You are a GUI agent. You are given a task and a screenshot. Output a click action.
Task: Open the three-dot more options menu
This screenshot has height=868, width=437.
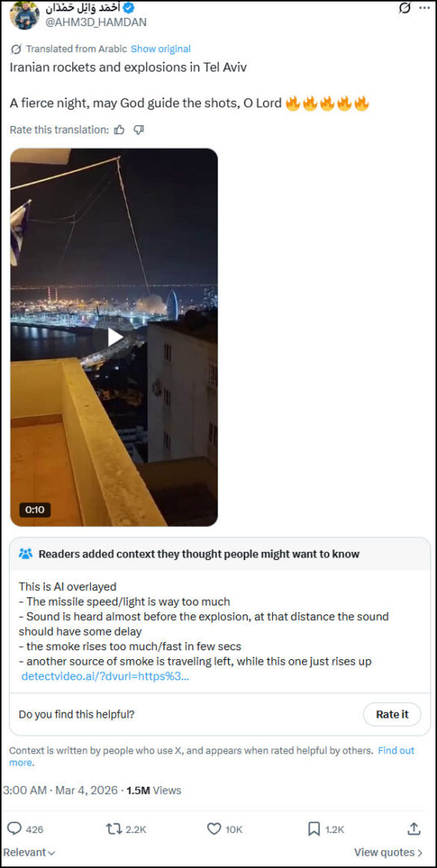coord(424,8)
